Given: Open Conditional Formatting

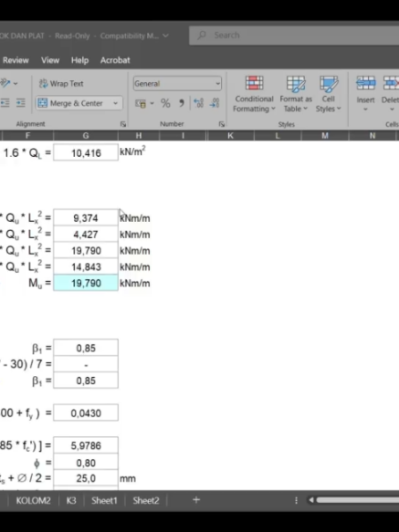Looking at the screenshot, I should 254,94.
